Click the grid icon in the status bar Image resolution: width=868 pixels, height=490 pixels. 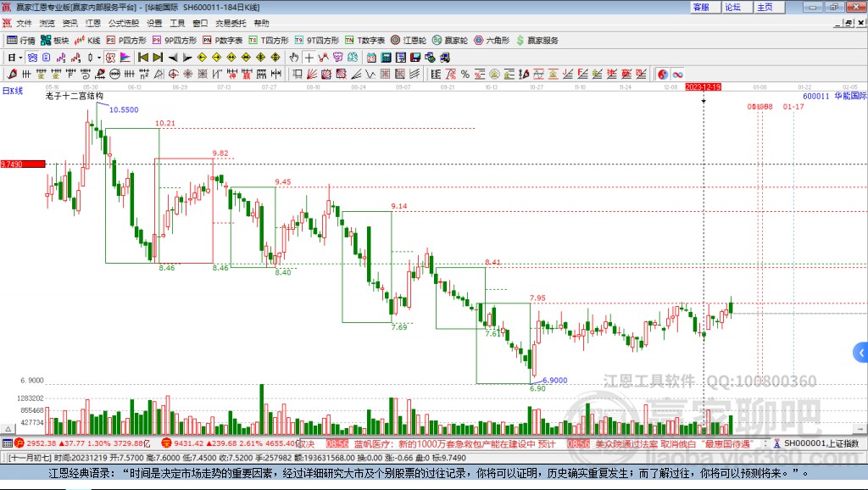point(7,443)
